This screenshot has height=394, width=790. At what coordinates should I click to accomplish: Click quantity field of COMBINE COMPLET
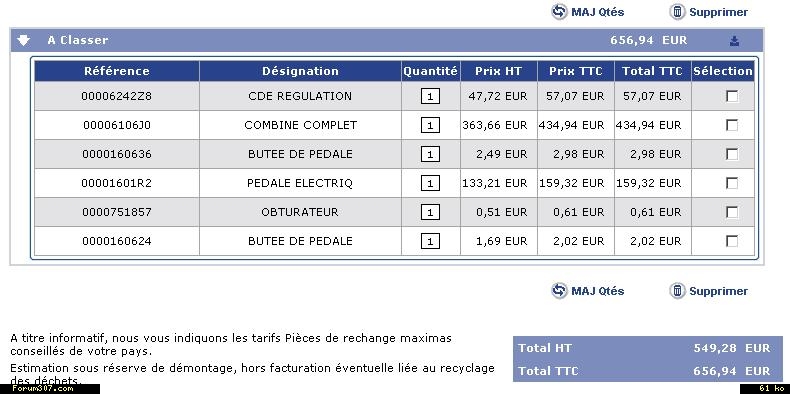[x=430, y=125]
